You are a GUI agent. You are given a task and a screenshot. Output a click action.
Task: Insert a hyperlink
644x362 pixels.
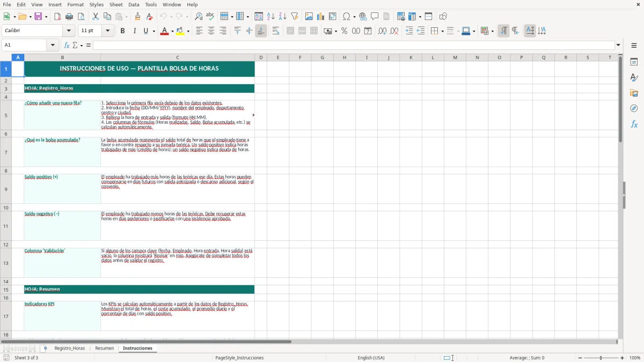tap(363, 17)
